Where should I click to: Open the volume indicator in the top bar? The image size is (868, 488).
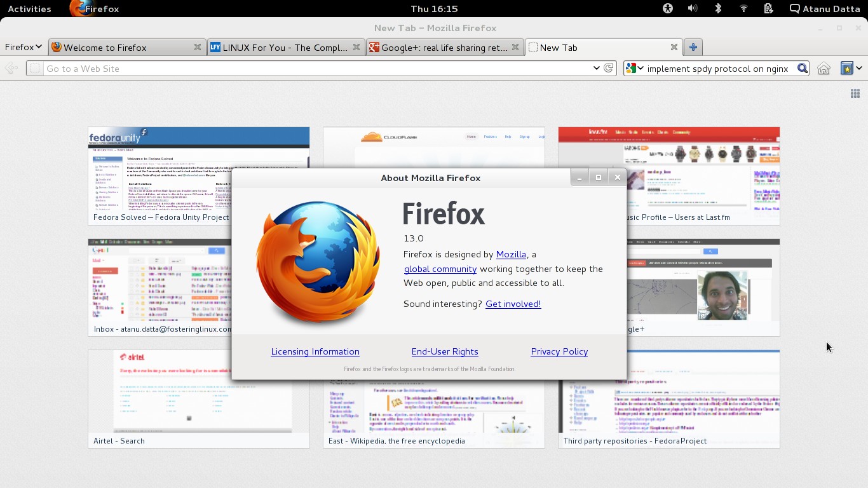(693, 9)
